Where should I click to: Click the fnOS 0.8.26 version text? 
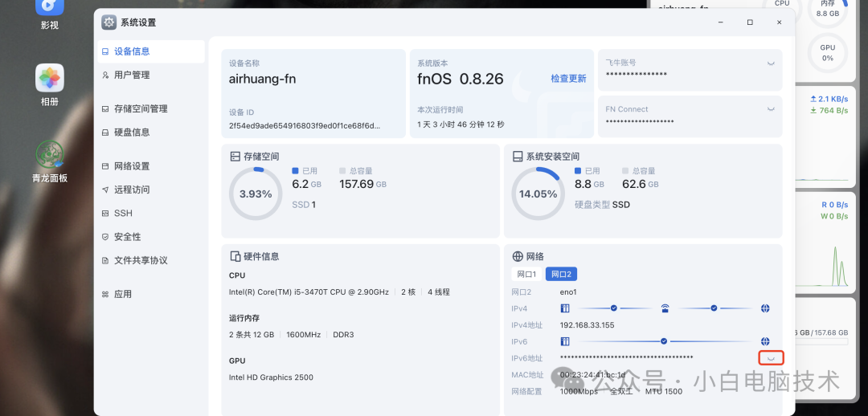(461, 80)
